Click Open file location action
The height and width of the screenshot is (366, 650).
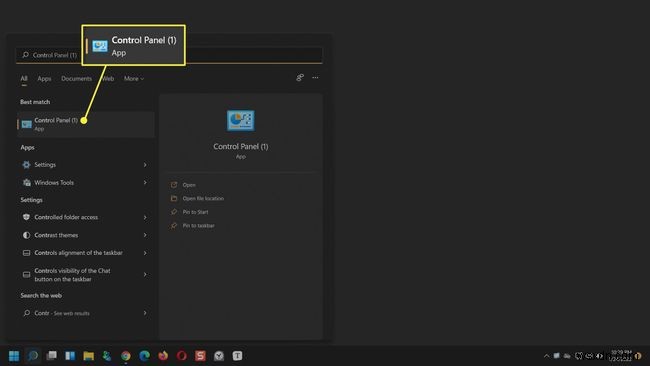click(203, 199)
